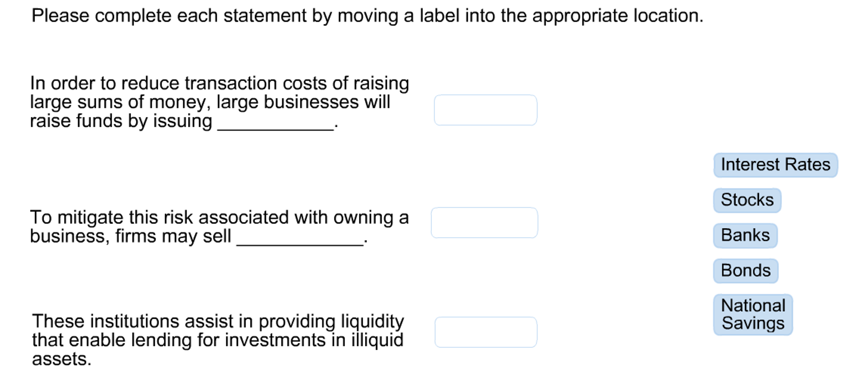
Task: Click the Stocks label chip background
Action: (746, 200)
